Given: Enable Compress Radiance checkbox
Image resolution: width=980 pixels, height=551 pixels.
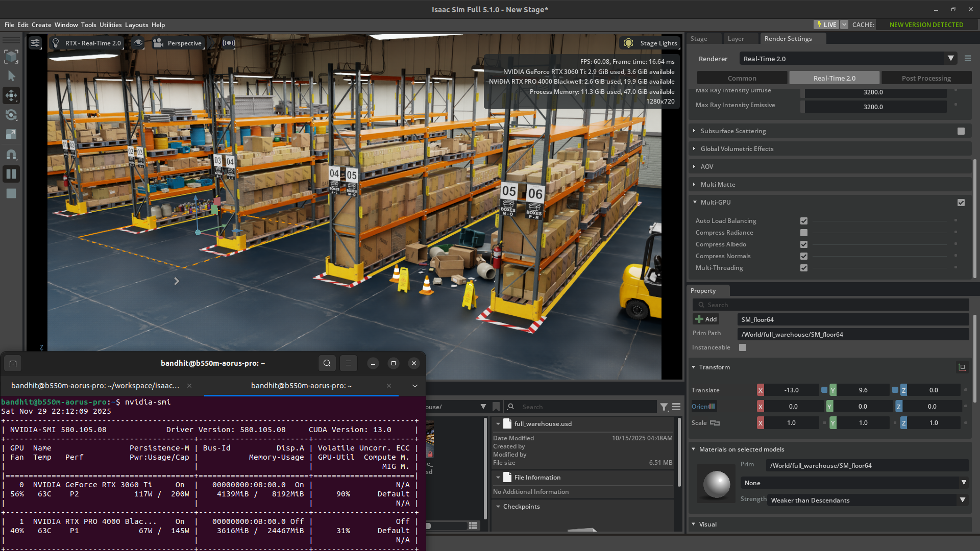Looking at the screenshot, I should tap(804, 233).
